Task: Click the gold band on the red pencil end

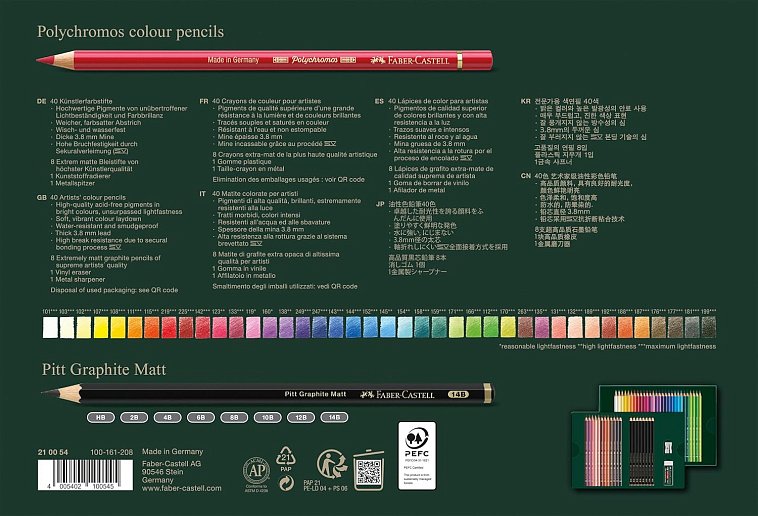Action: [459, 60]
